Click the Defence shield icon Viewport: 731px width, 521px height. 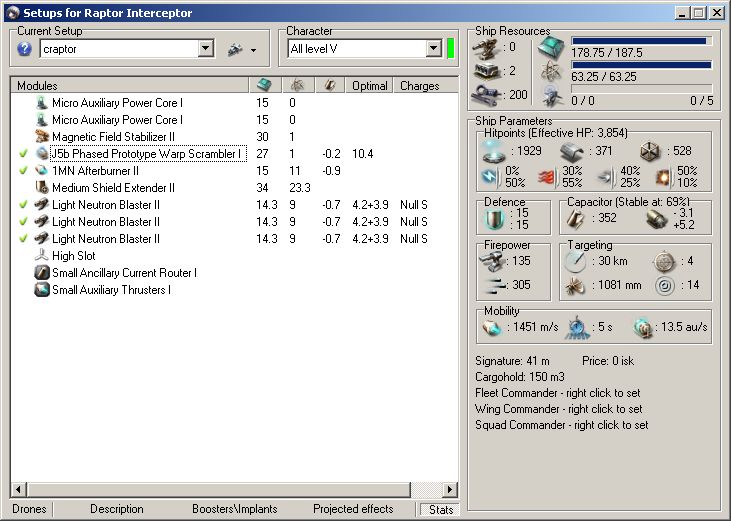pyautogui.click(x=495, y=219)
